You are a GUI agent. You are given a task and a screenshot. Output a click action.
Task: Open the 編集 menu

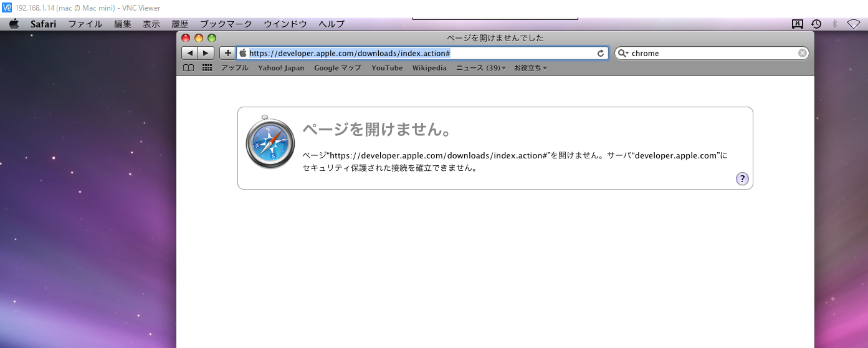pos(123,24)
